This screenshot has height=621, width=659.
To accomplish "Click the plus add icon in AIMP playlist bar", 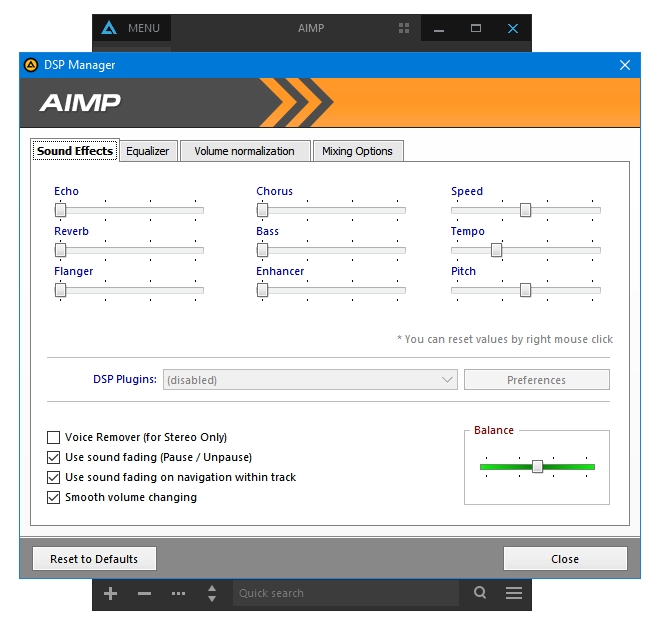I will [110, 594].
